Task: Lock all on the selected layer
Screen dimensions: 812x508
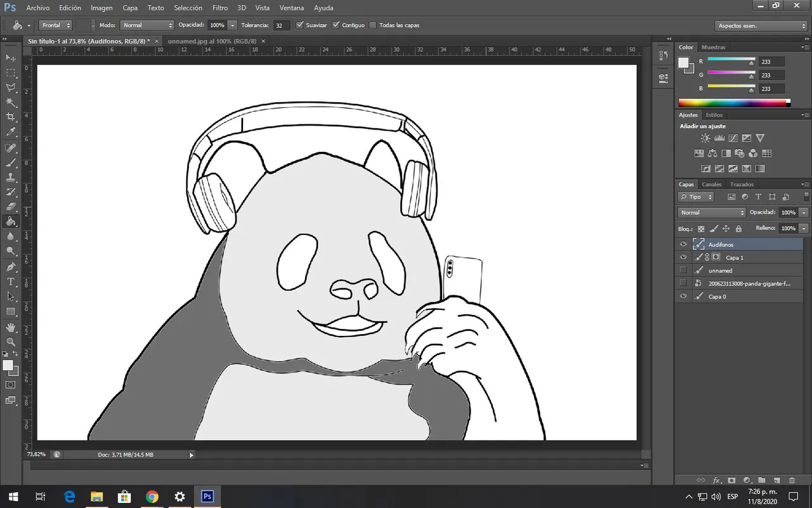Action: pyautogui.click(x=738, y=229)
